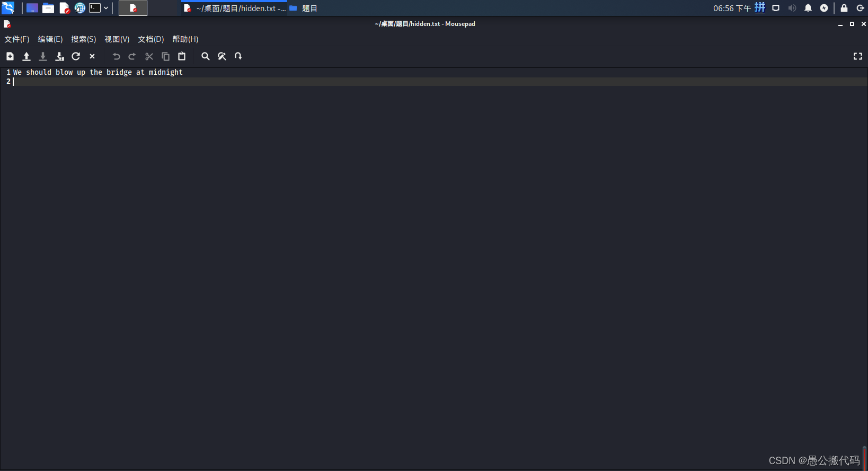Place cursor in empty line 2 of editor
The image size is (868, 471).
coord(440,82)
